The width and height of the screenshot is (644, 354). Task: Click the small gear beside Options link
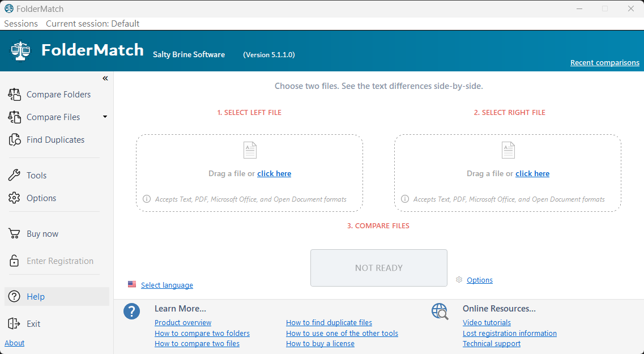[459, 280]
